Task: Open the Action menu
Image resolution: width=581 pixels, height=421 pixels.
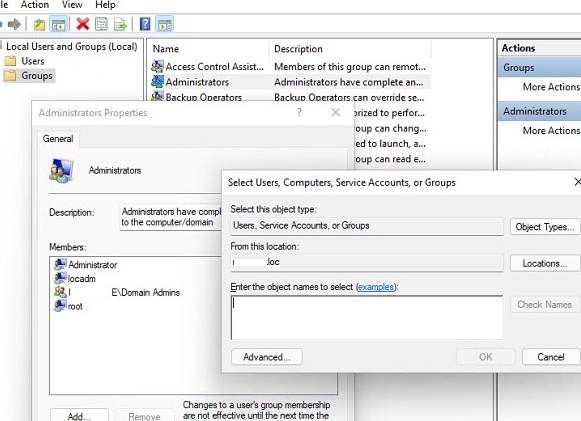Action: point(34,5)
